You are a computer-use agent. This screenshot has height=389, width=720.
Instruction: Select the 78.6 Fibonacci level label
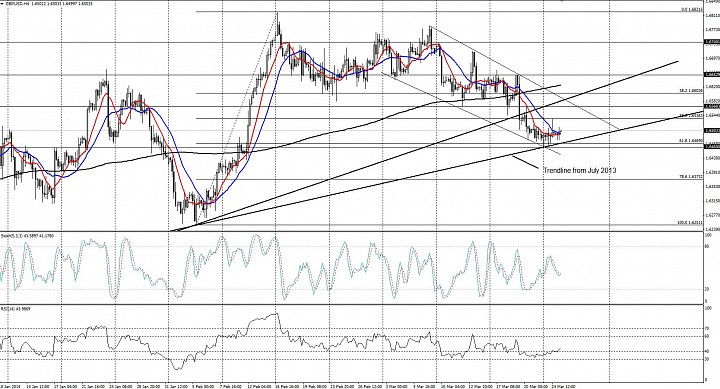(x=691, y=176)
